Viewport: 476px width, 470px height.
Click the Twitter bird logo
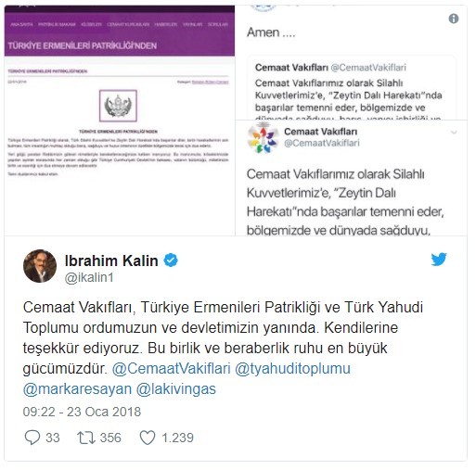[439, 260]
